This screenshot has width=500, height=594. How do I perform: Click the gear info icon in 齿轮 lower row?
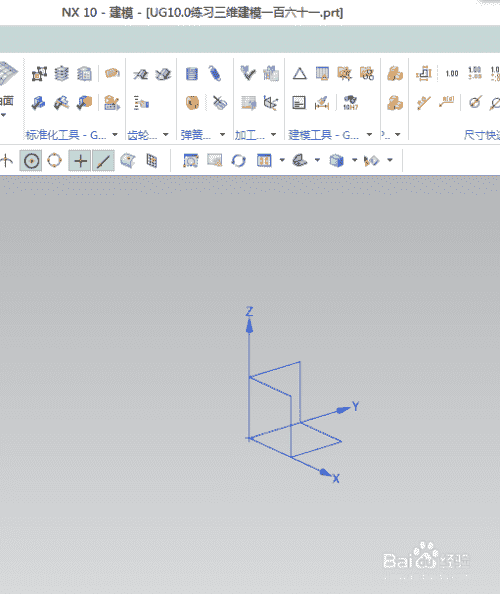[141, 103]
